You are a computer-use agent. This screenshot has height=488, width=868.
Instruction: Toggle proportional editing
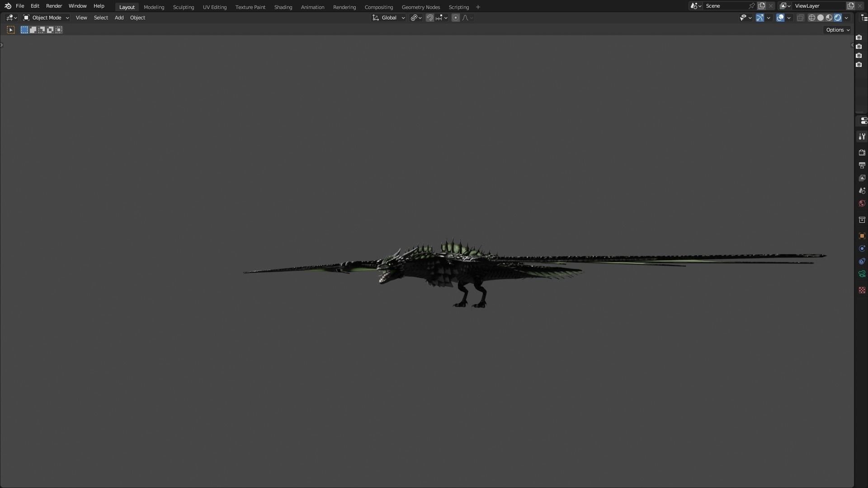(456, 18)
